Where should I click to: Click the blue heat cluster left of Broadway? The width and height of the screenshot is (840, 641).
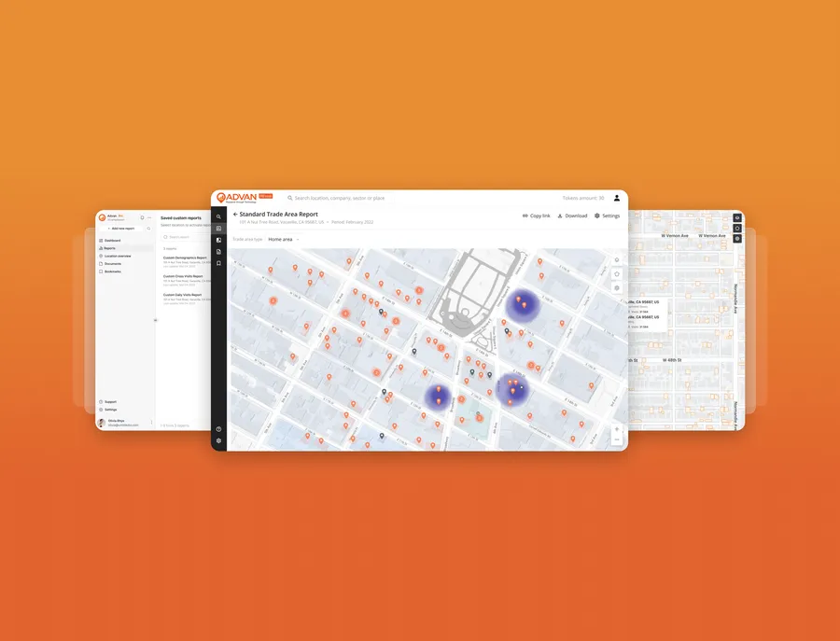[439, 397]
